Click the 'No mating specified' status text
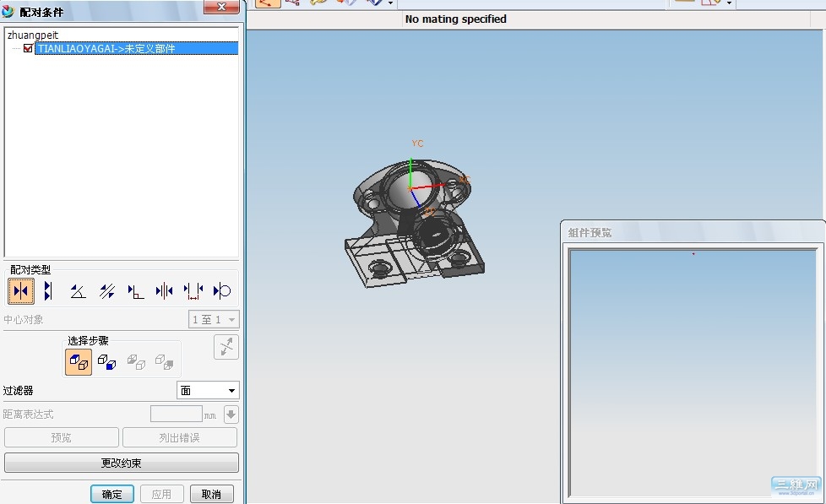Viewport: 826px width, 504px height. (456, 19)
